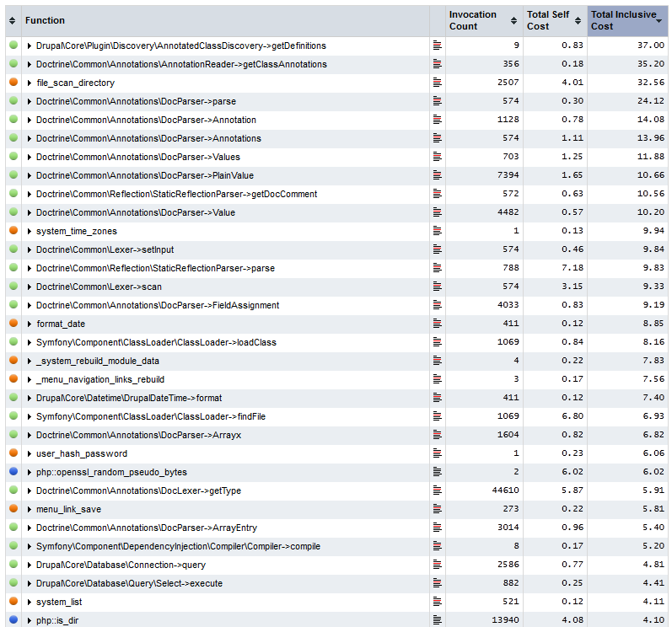Expand the file_scan_directory tree row
The width and height of the screenshot is (672, 627).
[x=30, y=83]
